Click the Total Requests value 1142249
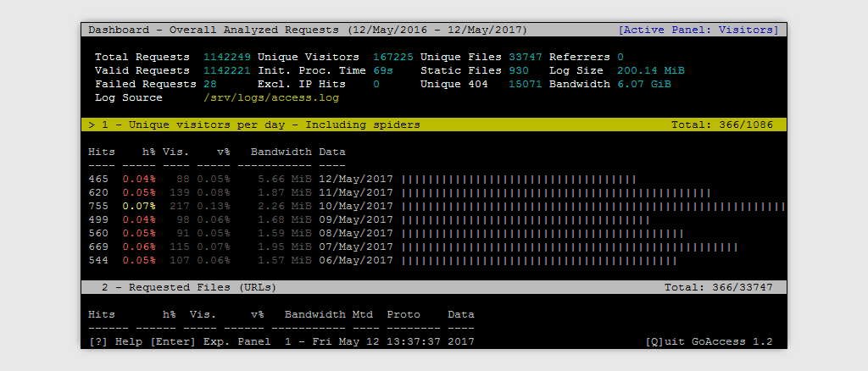Viewport: 868px width, 371px height. tap(227, 57)
